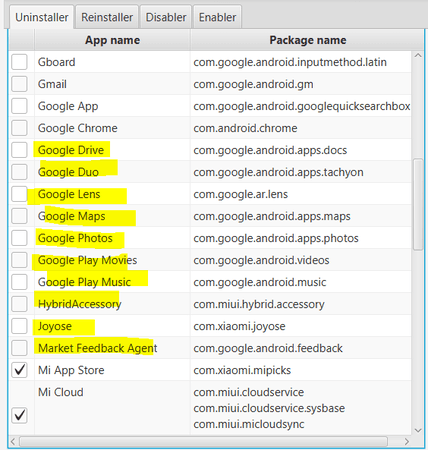This screenshot has height=450, width=428.
Task: Select the Joyose checkbox
Action: 19,326
